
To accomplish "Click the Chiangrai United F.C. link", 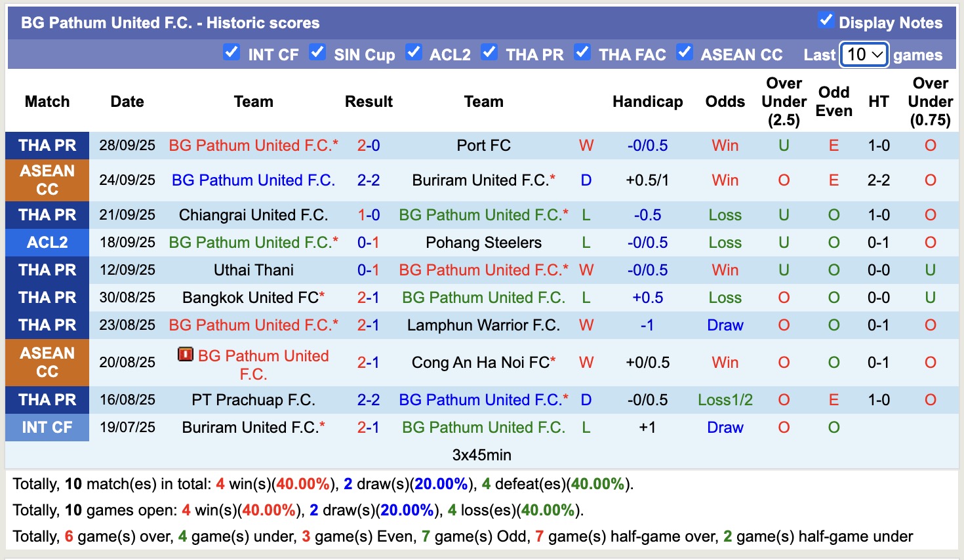I will 253,214.
